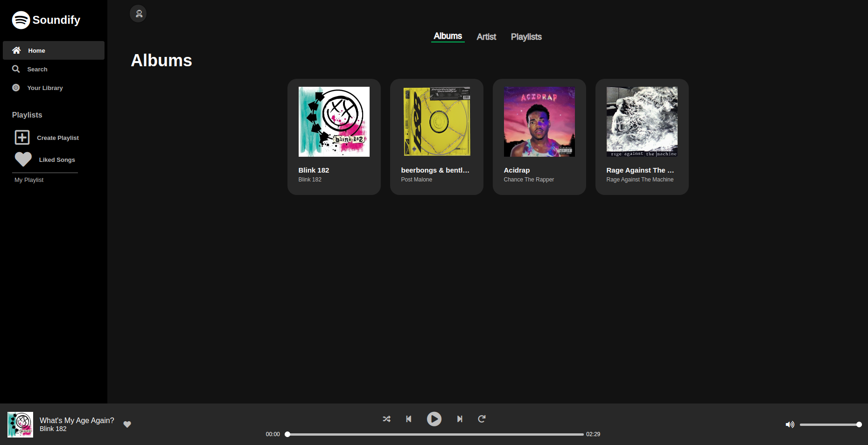Skip to previous track
868x445 pixels.
coord(409,419)
